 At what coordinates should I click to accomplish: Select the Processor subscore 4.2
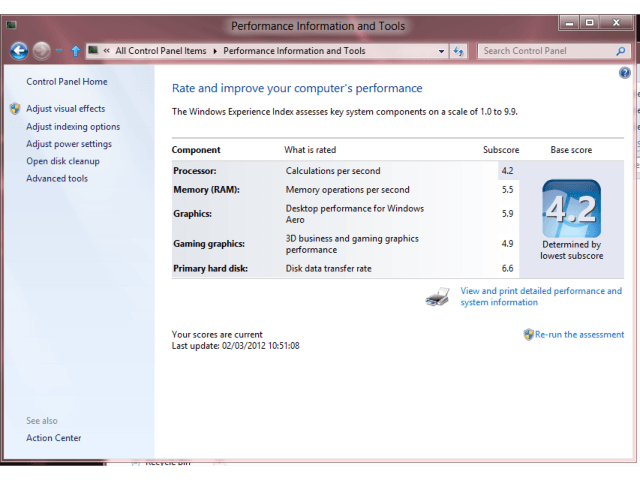(507, 171)
